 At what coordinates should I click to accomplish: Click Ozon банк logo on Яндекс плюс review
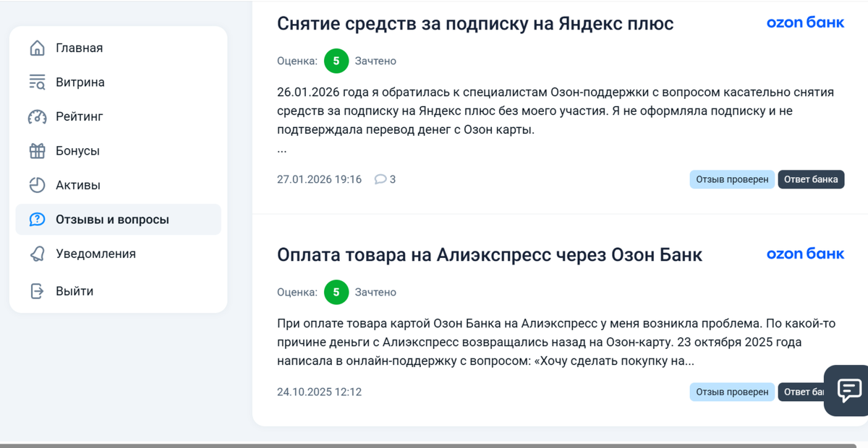tap(805, 22)
